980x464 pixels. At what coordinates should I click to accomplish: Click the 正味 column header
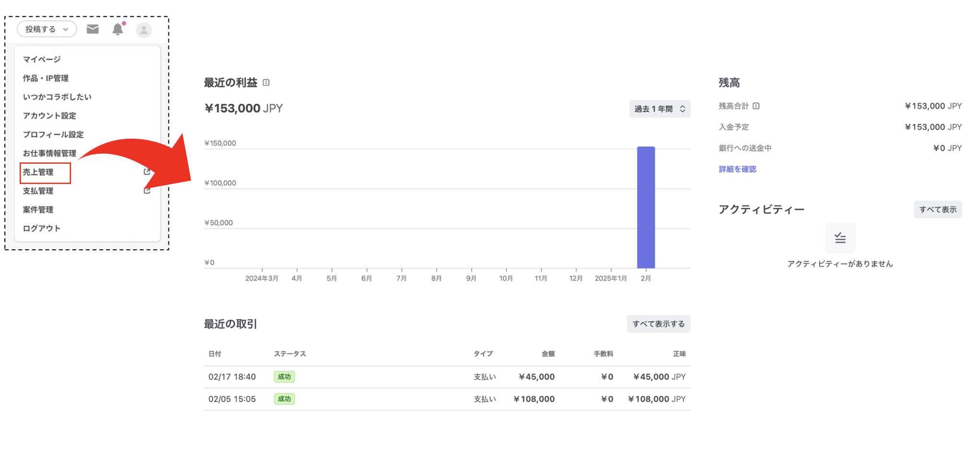point(679,354)
